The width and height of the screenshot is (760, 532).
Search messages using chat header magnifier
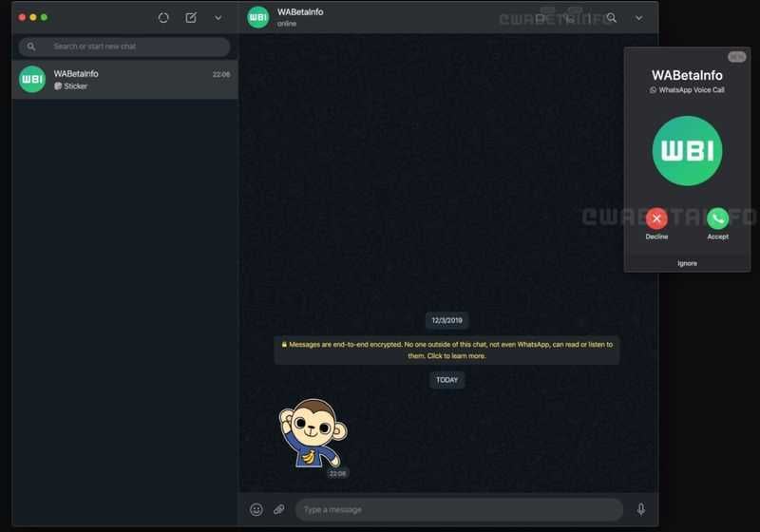(612, 18)
